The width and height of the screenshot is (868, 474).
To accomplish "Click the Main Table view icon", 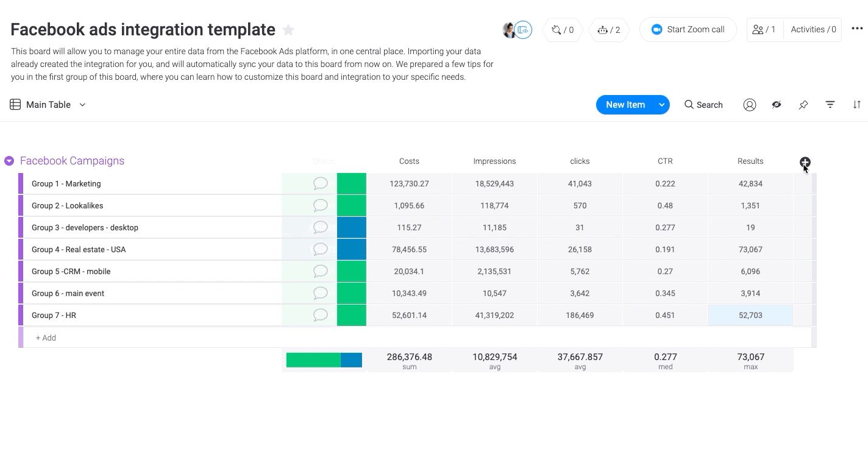I will pyautogui.click(x=15, y=105).
